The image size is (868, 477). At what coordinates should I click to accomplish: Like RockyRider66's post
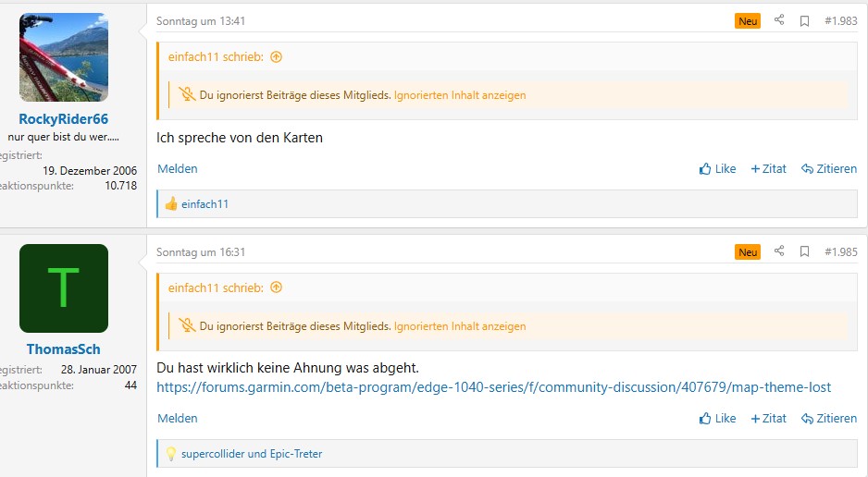click(718, 168)
